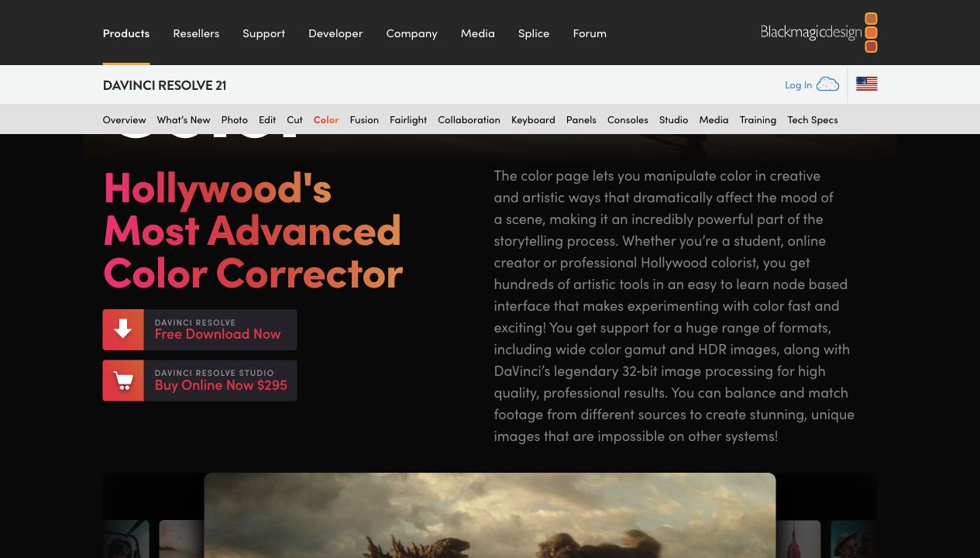This screenshot has width=980, height=558.
Task: Open the Cut tab
Action: click(294, 119)
